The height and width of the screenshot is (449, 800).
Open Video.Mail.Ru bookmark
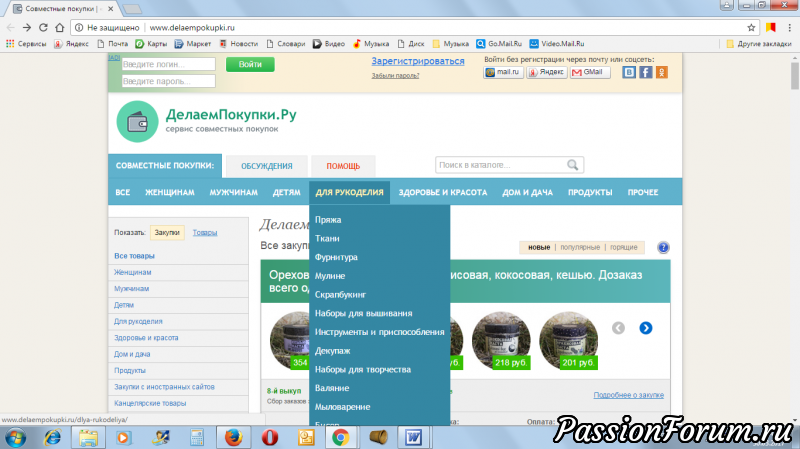click(557, 44)
